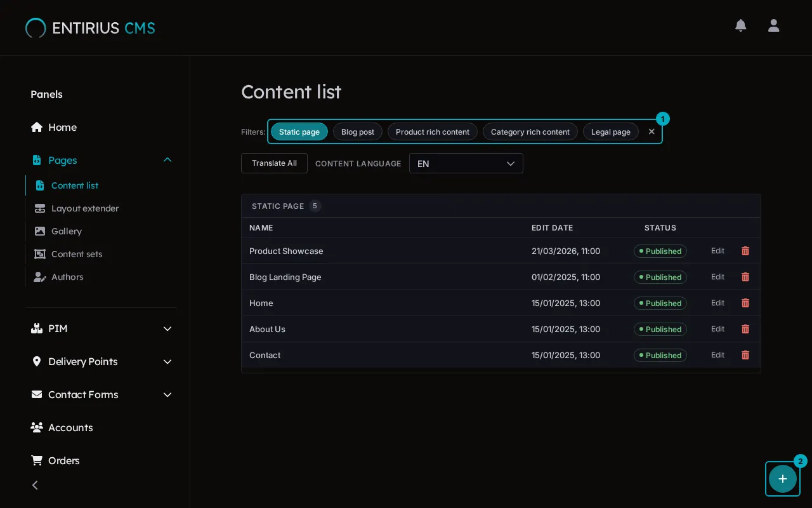Edit the Contact page entry
Image resolution: width=812 pixels, height=508 pixels.
point(717,355)
